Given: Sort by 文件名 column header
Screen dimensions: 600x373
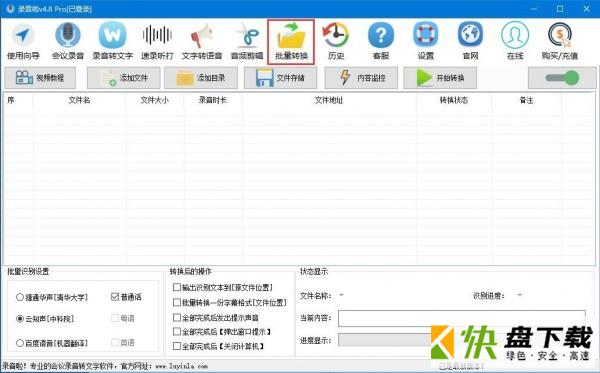Looking at the screenshot, I should pos(79,100).
